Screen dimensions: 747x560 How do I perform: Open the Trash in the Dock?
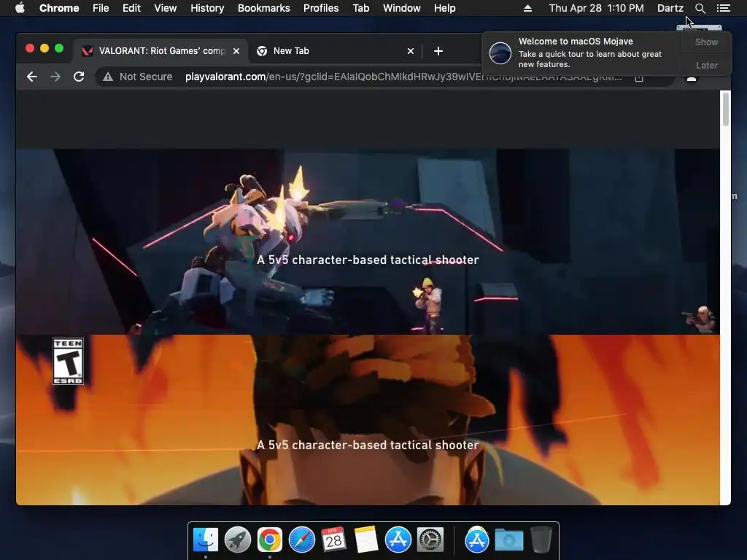point(541,540)
